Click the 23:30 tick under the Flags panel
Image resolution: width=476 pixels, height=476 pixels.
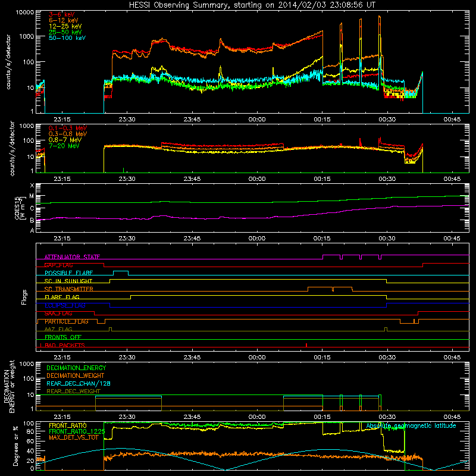(x=127, y=358)
